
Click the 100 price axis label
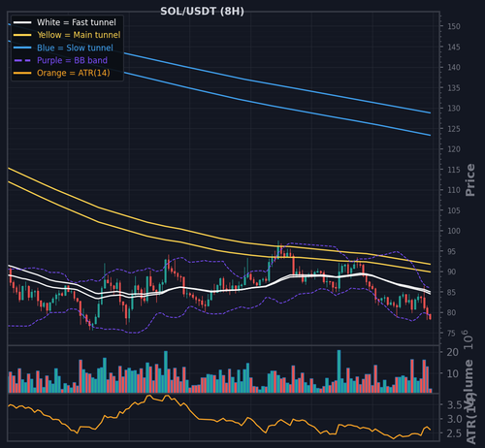[454, 231]
